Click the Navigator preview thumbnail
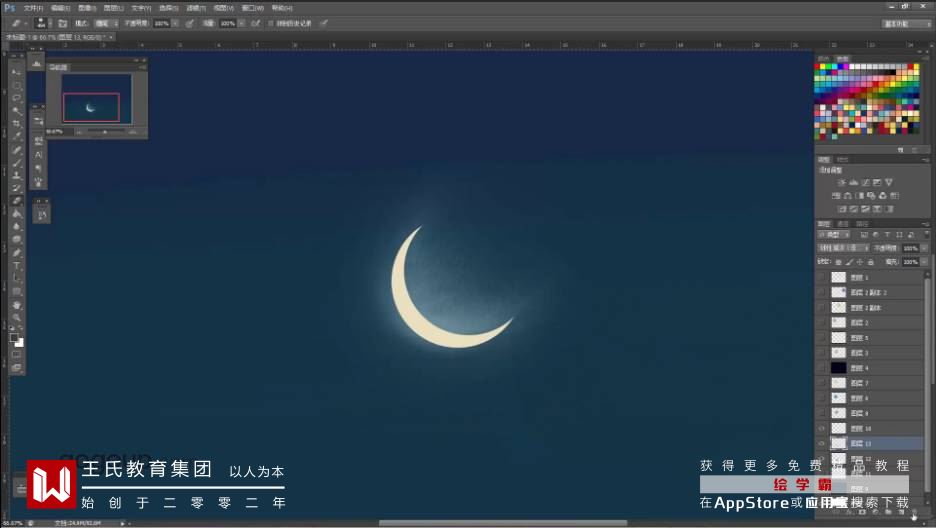The image size is (936, 528). tap(96, 98)
